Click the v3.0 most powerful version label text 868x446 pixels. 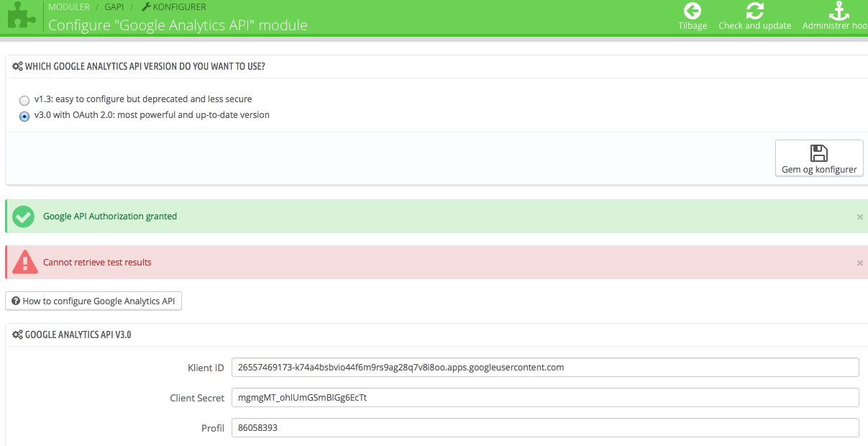tap(152, 115)
